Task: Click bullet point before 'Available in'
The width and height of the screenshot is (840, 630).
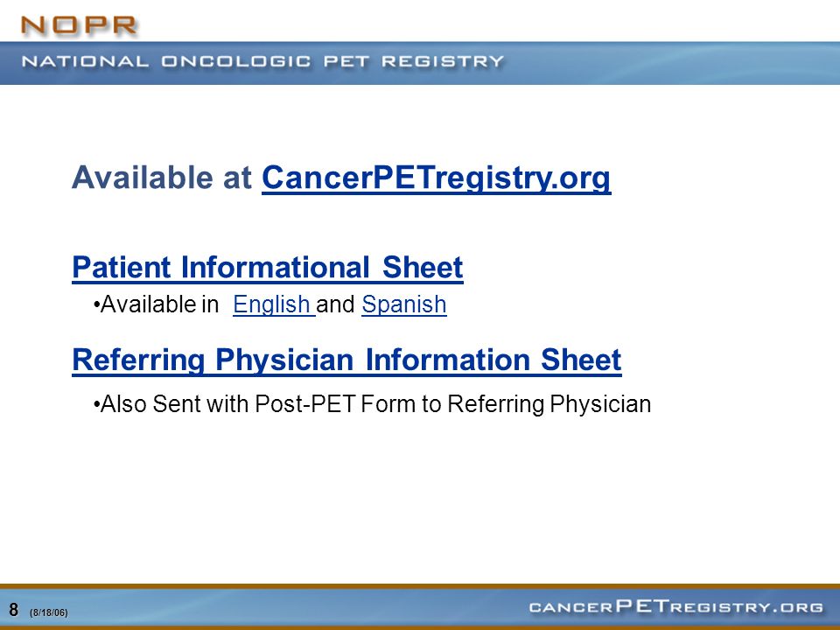Action: (96, 305)
